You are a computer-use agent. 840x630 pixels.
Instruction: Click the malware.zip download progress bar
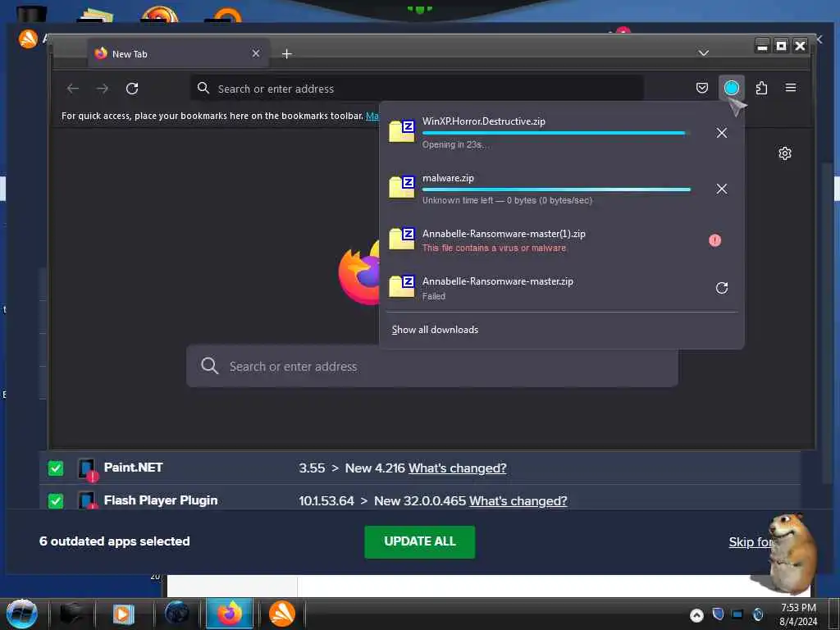point(556,189)
